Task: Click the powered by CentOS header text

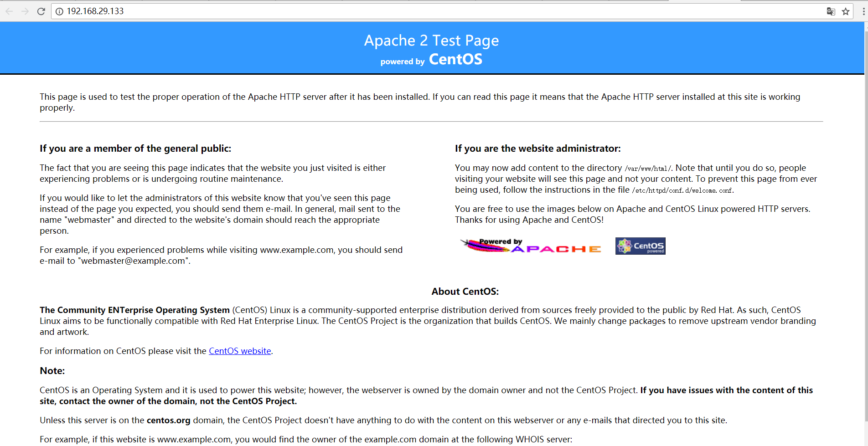Action: pyautogui.click(x=431, y=60)
